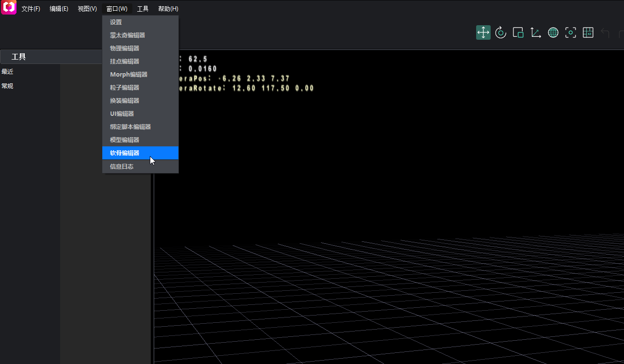Select the 工具 panel tab
Viewport: 624px width, 364px height.
[19, 57]
